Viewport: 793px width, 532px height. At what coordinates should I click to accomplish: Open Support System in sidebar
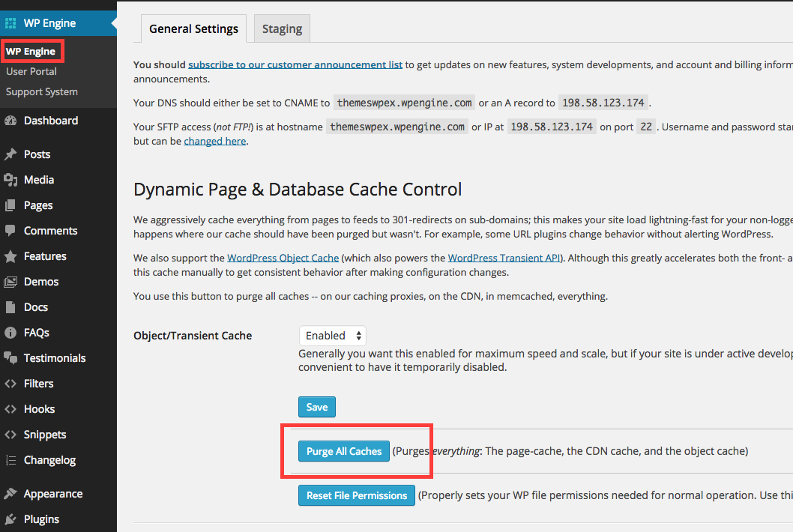point(42,92)
